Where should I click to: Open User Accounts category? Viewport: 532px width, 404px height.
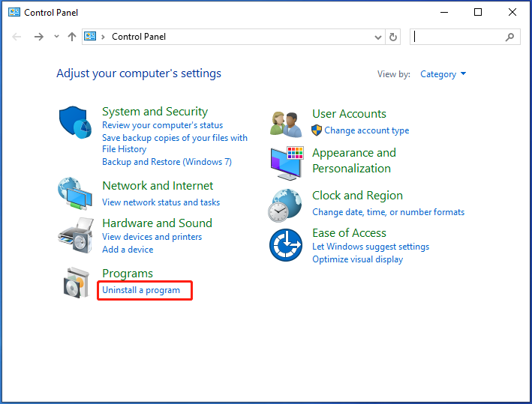[349, 113]
